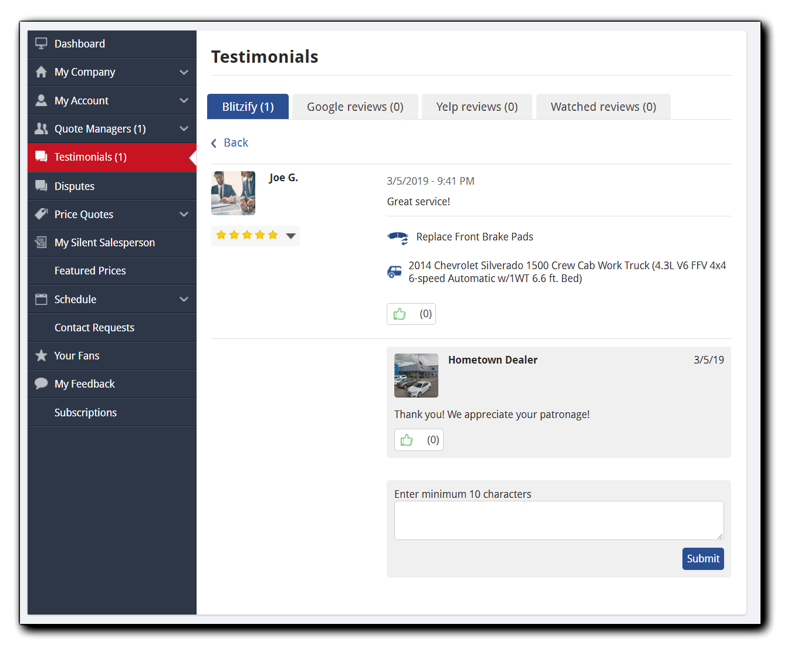808x672 pixels.
Task: Like Joe G.'s review with thumbs up
Action: click(x=400, y=314)
